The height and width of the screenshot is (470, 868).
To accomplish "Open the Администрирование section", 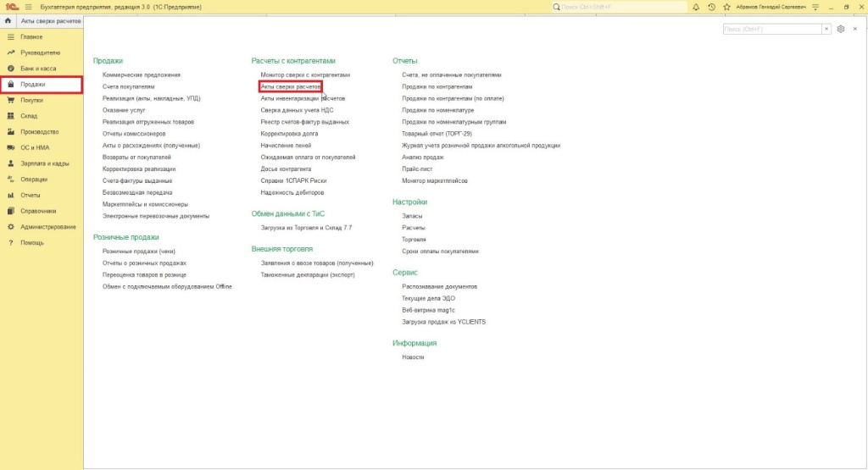I will (x=47, y=227).
